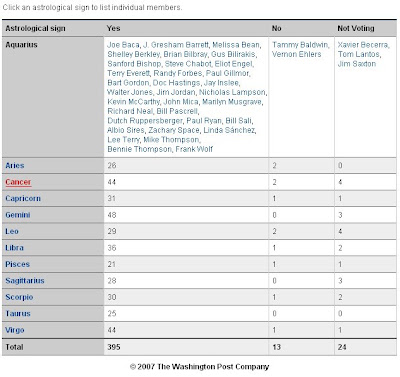
Task: Open Bennie Thompson member link
Action: click(x=139, y=149)
